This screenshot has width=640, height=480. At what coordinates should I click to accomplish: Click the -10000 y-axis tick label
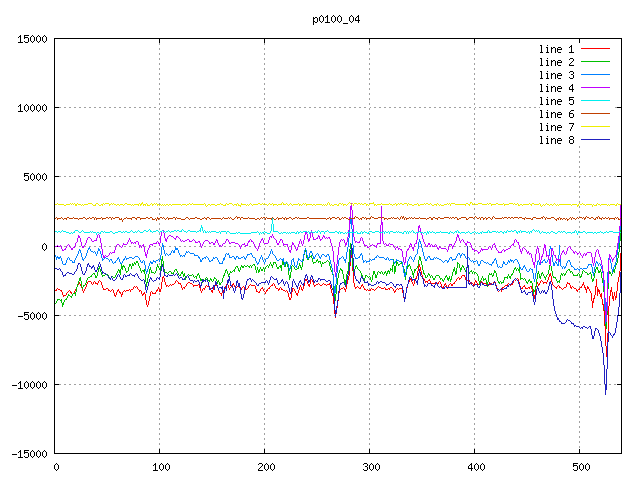(x=29, y=385)
